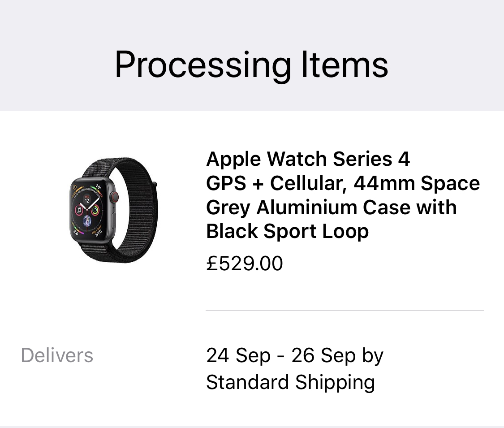The height and width of the screenshot is (428, 504).
Task: Tap the Delivers label
Action: [x=57, y=355]
